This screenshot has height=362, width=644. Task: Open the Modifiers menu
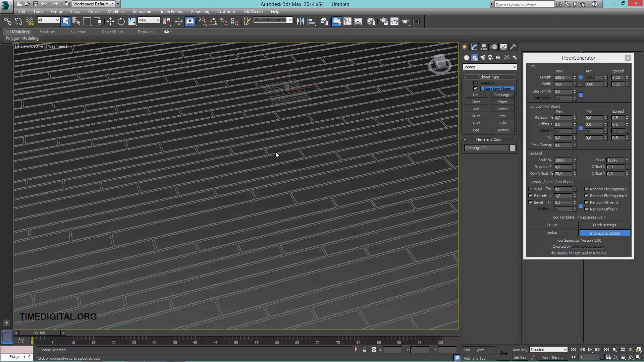point(116,12)
